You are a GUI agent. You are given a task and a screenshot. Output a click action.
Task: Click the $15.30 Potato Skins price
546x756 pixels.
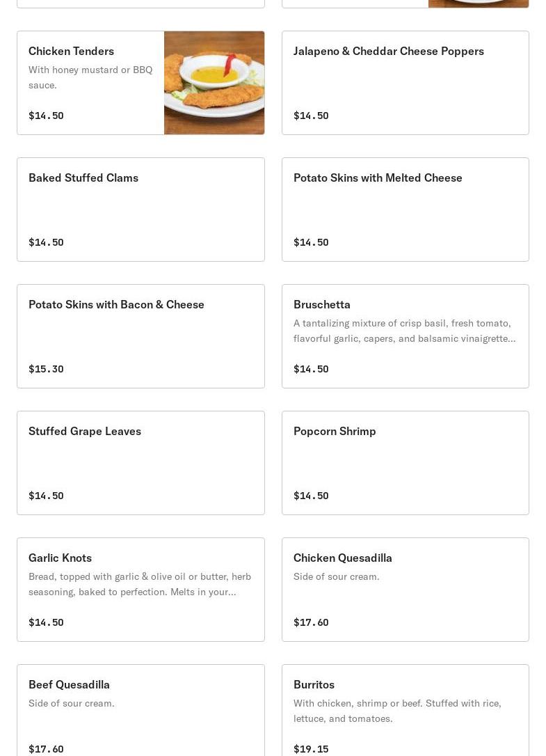(x=46, y=369)
